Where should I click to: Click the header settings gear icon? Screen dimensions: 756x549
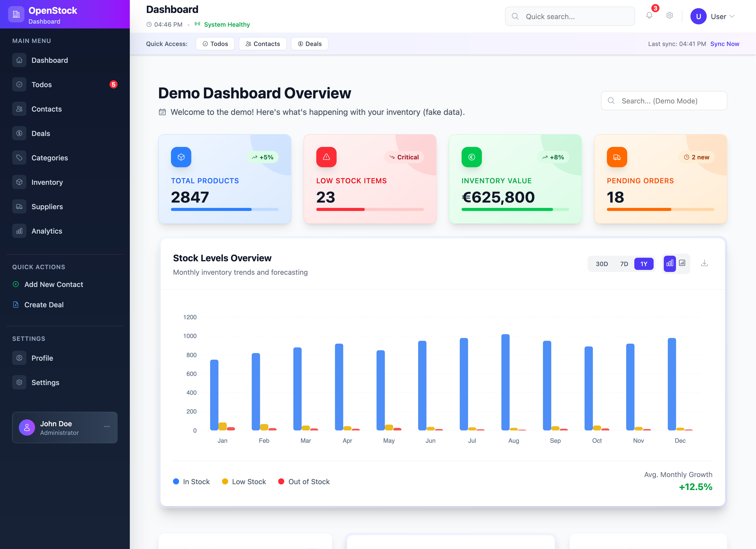click(x=669, y=16)
